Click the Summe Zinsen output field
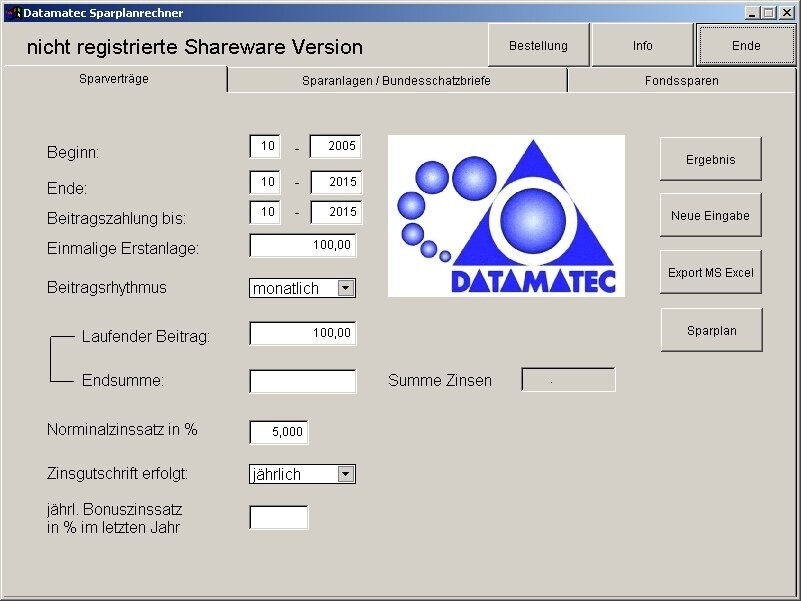 pyautogui.click(x=569, y=379)
